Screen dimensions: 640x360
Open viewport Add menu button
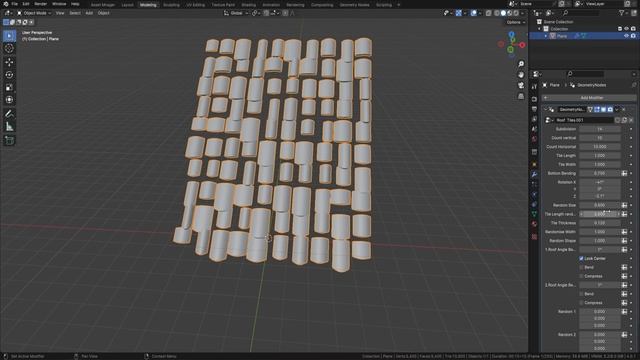tap(89, 13)
